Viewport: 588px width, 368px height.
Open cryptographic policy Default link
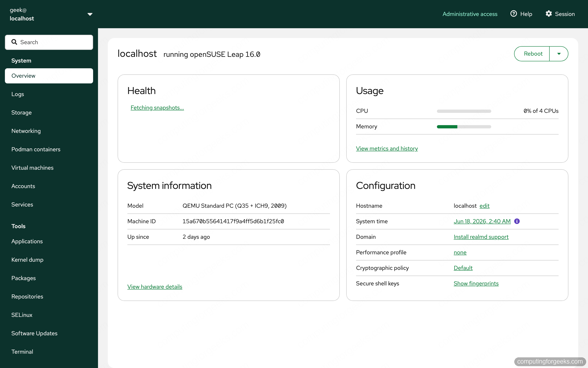(x=463, y=268)
